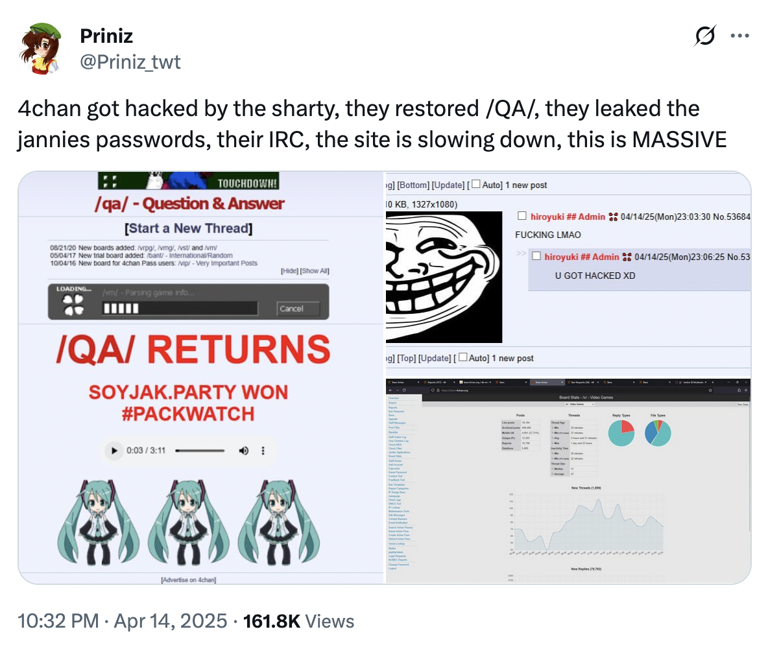Click the middle Hatsune Miku figure
768x651 pixels.
189,519
